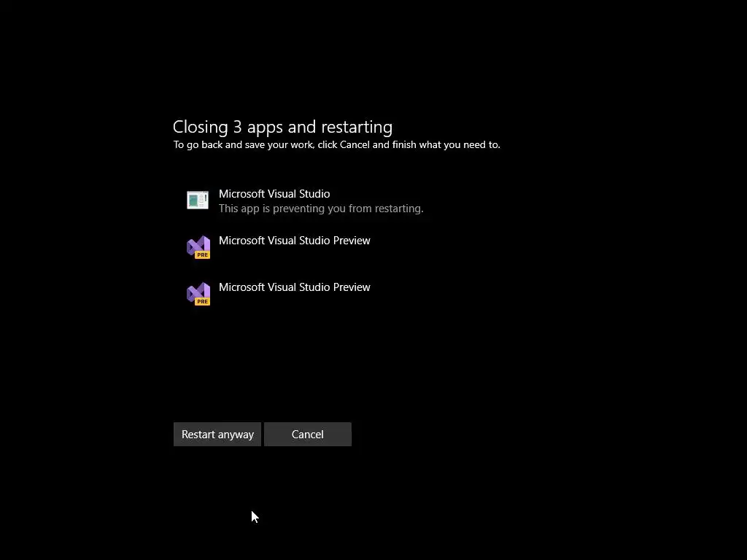Image resolution: width=747 pixels, height=560 pixels.
Task: Click 'This app is preventing you from restarting.'
Action: tap(321, 209)
